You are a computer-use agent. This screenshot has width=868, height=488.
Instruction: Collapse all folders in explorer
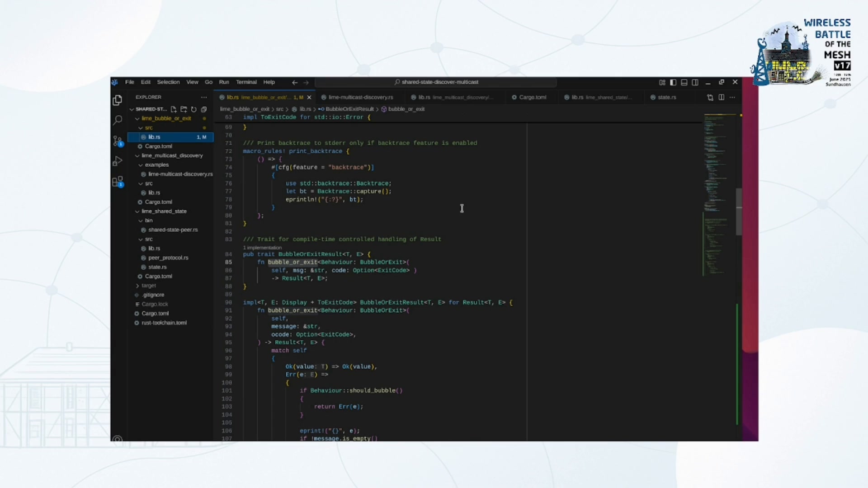pyautogui.click(x=204, y=109)
